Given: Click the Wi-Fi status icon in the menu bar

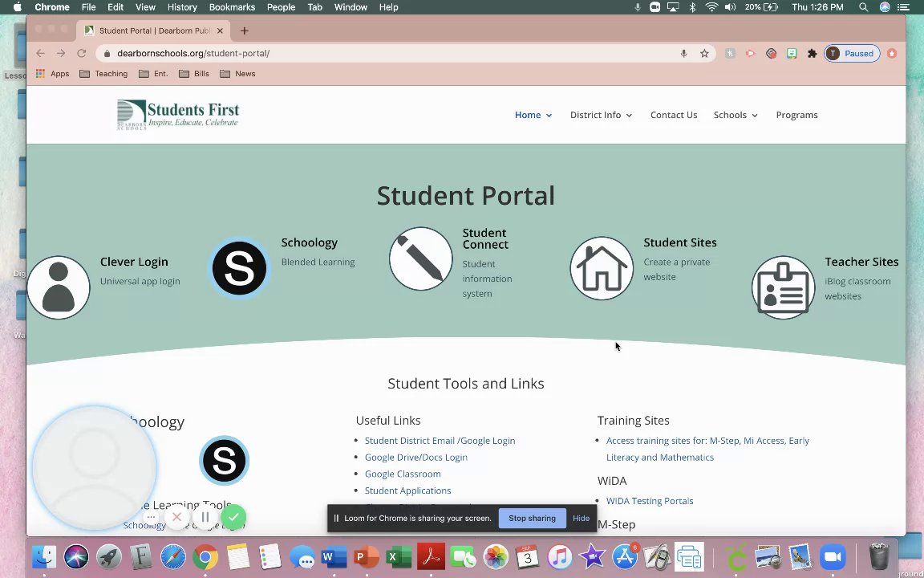Looking at the screenshot, I should point(711,7).
